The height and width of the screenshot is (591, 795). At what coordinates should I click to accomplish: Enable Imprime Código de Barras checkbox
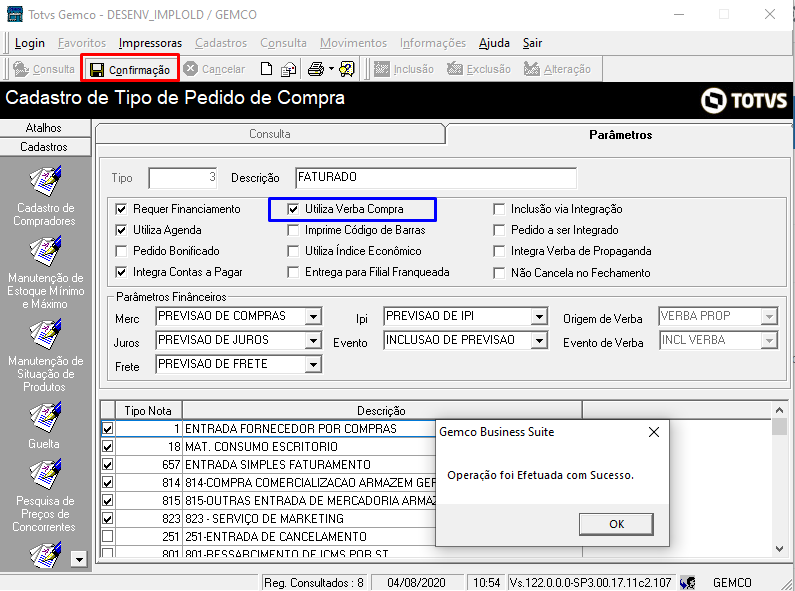(x=293, y=230)
